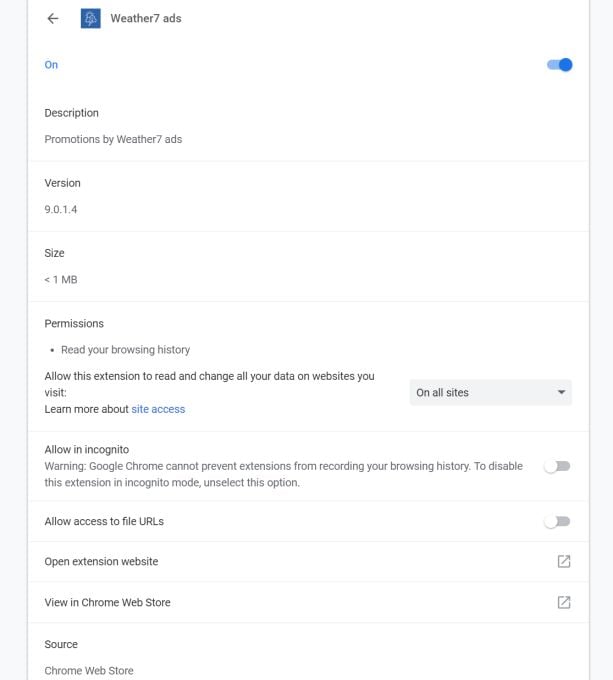
Task: Click the back arrow icon
Action: pyautogui.click(x=53, y=19)
